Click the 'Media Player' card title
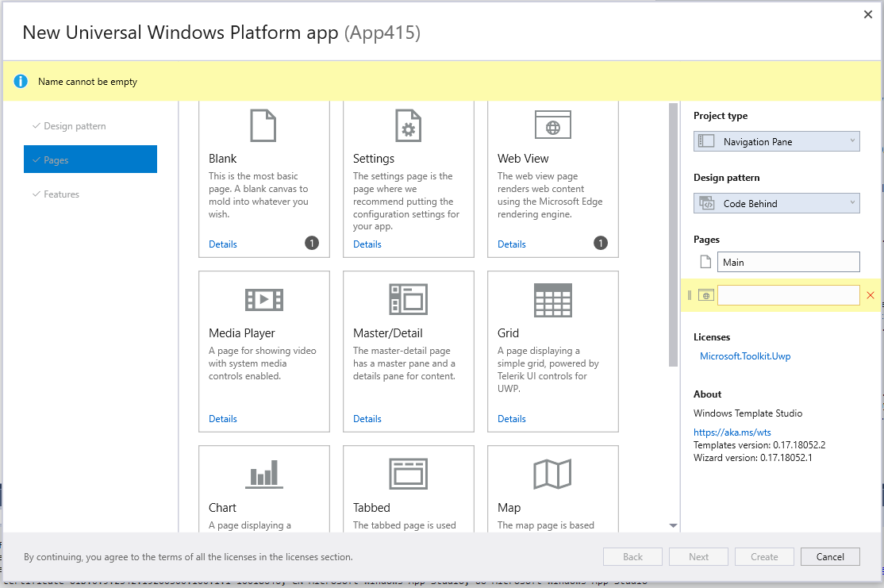The width and height of the screenshot is (884, 588). (x=242, y=333)
